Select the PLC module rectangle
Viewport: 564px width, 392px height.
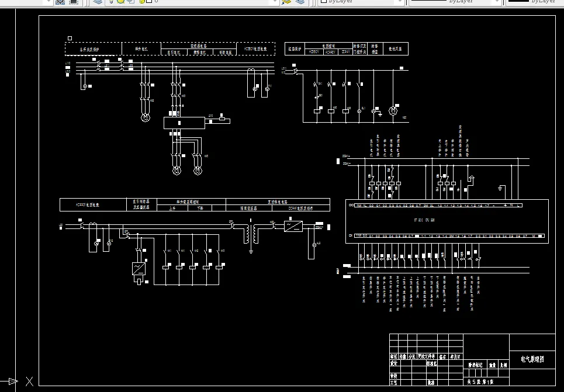pyautogui.click(x=447, y=221)
